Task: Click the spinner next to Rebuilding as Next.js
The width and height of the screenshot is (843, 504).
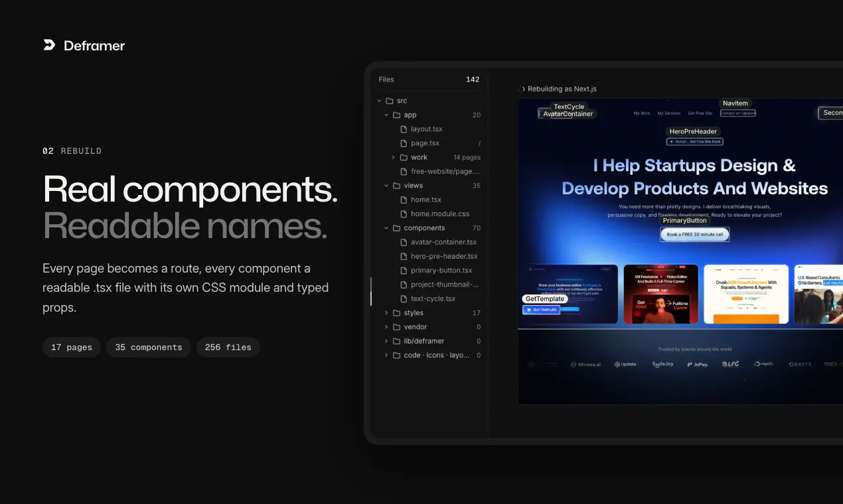Action: (522, 89)
